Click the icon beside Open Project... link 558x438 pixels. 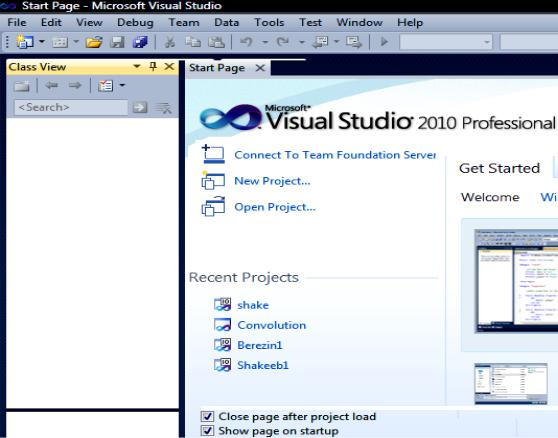pyautogui.click(x=213, y=206)
